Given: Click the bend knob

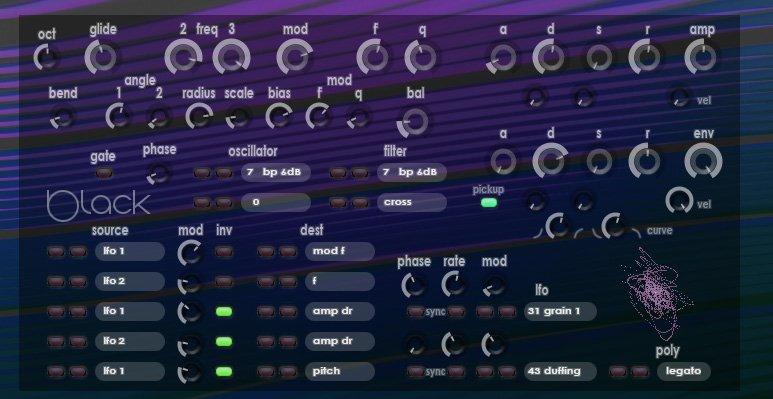Looking at the screenshot, I should point(63,117).
